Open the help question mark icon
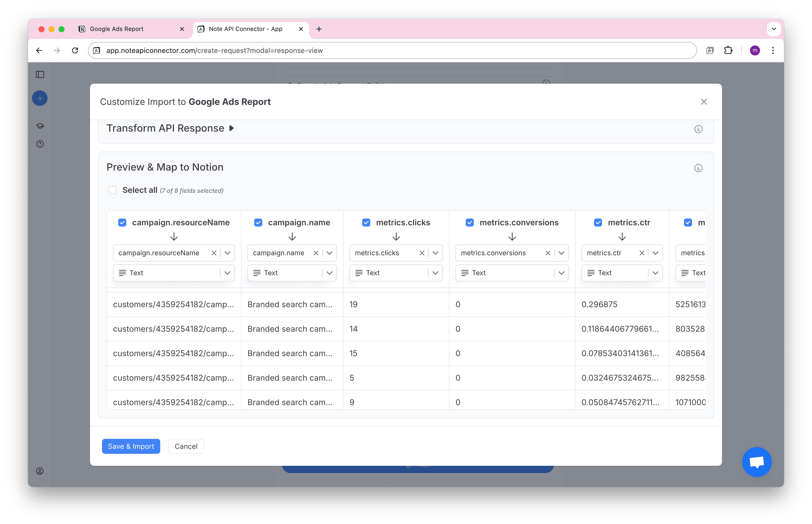The width and height of the screenshot is (812, 524). [x=40, y=144]
